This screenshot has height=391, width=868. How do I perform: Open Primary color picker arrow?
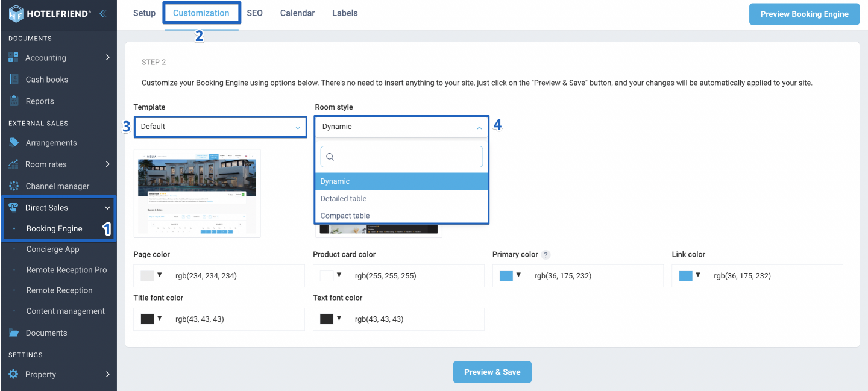tap(518, 275)
